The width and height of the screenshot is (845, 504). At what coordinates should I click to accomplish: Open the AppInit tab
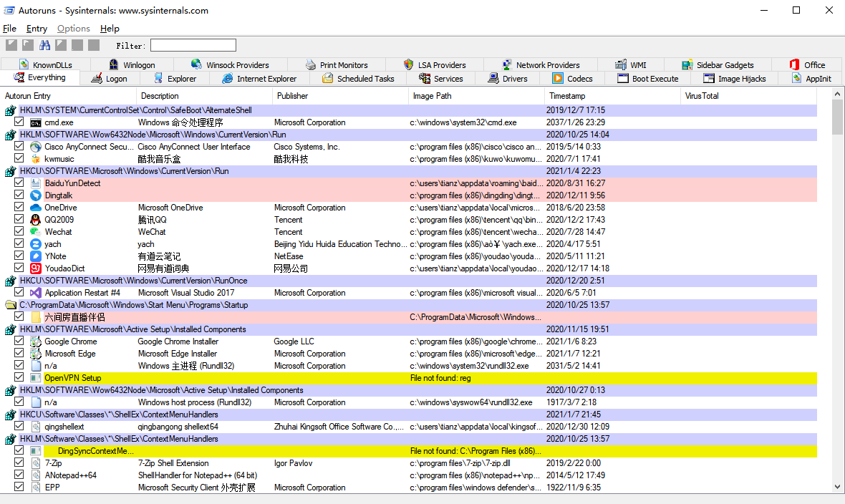(811, 79)
